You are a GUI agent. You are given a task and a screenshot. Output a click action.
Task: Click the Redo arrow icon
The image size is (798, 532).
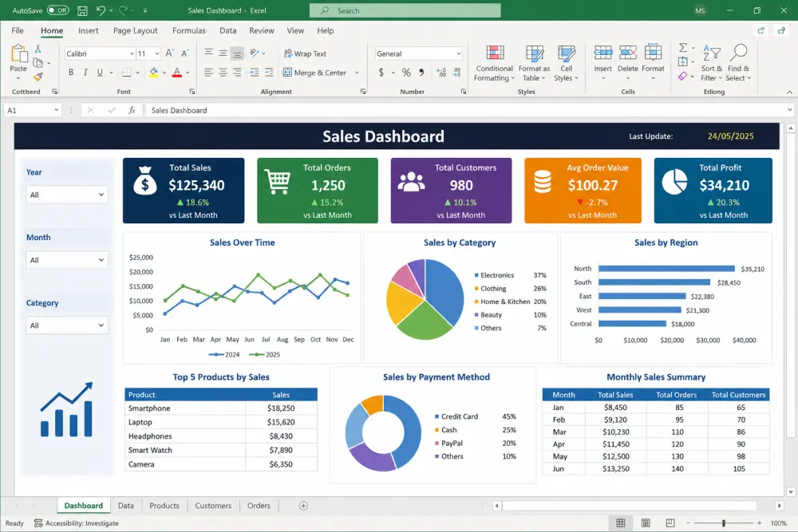(123, 10)
